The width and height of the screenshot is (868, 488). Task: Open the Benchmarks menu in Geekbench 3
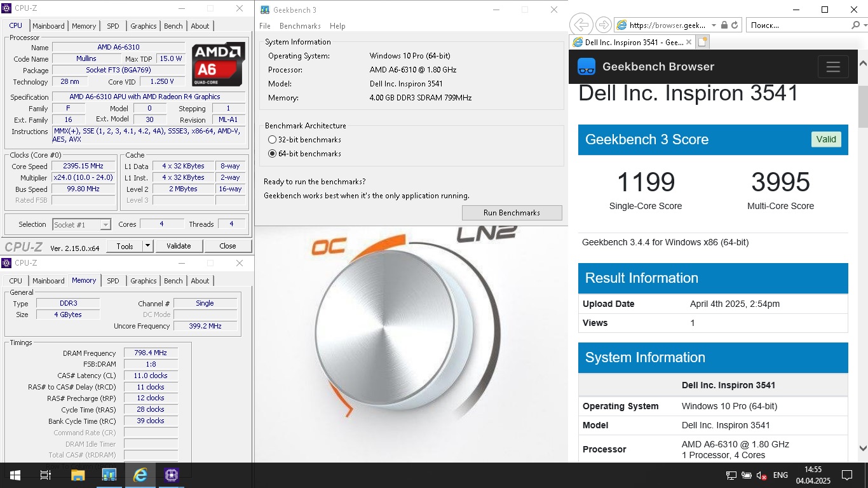300,26
